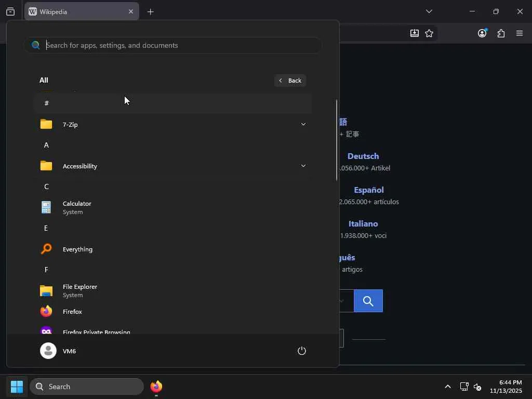The height and width of the screenshot is (399, 532).
Task: Click the taskbar Search box
Action: [x=87, y=387]
